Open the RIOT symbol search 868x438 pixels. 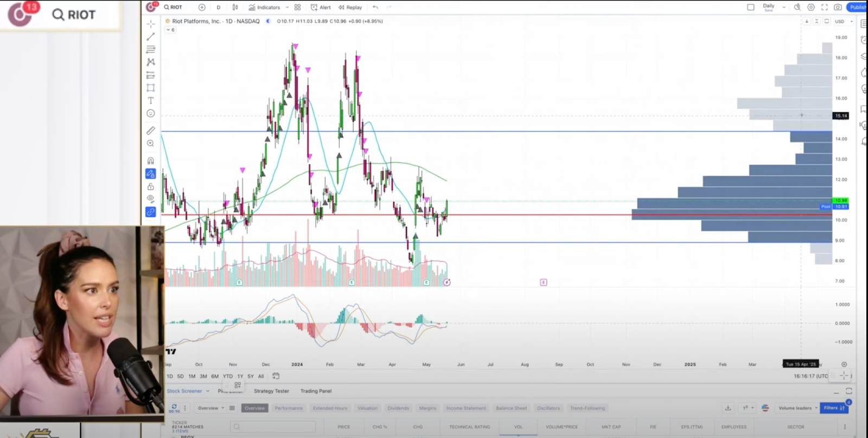pos(173,7)
